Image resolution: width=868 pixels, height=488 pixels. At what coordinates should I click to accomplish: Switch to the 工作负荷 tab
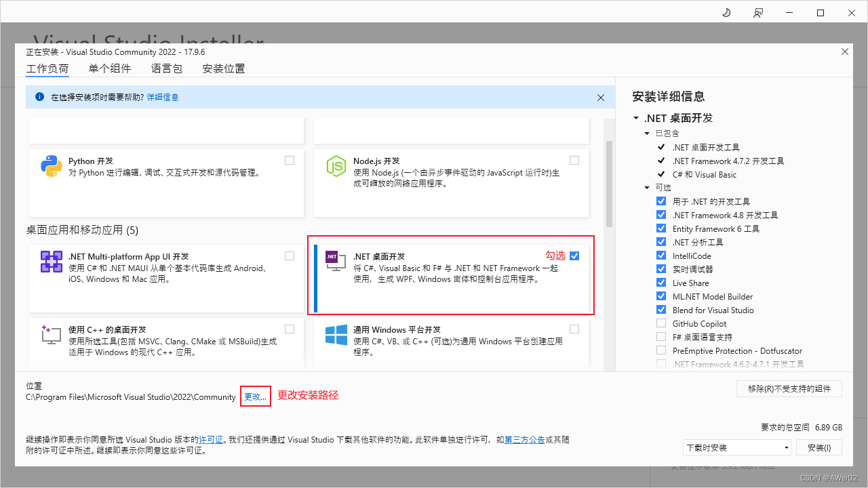(x=47, y=68)
